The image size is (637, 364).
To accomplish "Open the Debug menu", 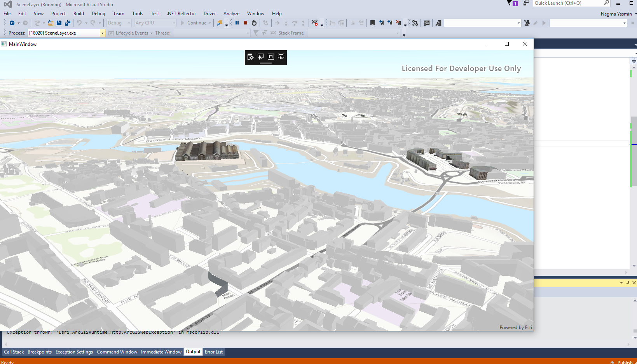I will point(98,13).
